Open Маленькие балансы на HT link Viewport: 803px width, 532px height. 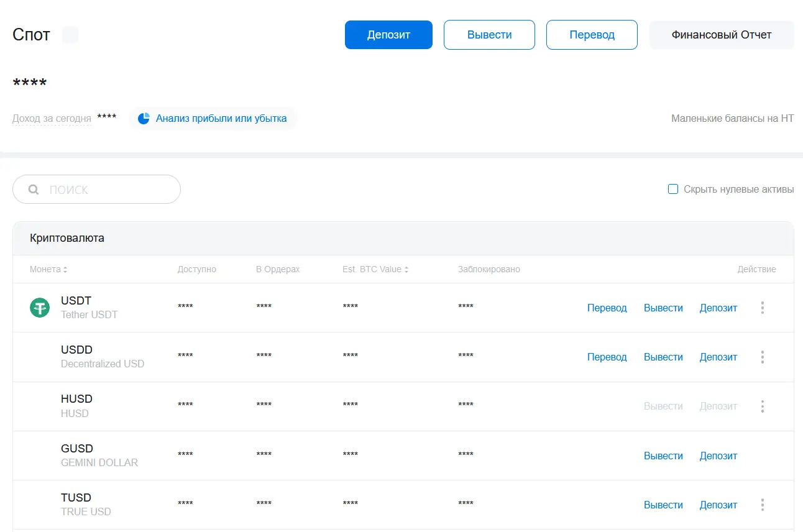tap(732, 118)
